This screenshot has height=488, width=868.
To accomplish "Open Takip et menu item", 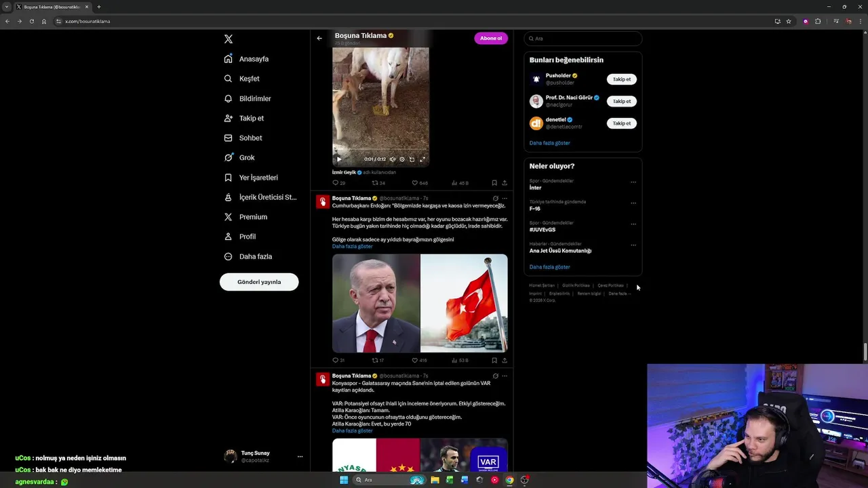I will coord(244,118).
